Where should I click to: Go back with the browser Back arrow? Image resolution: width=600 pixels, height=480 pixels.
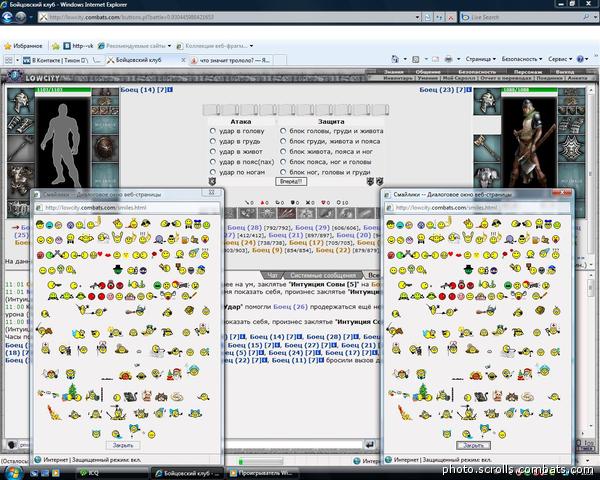pyautogui.click(x=7, y=17)
